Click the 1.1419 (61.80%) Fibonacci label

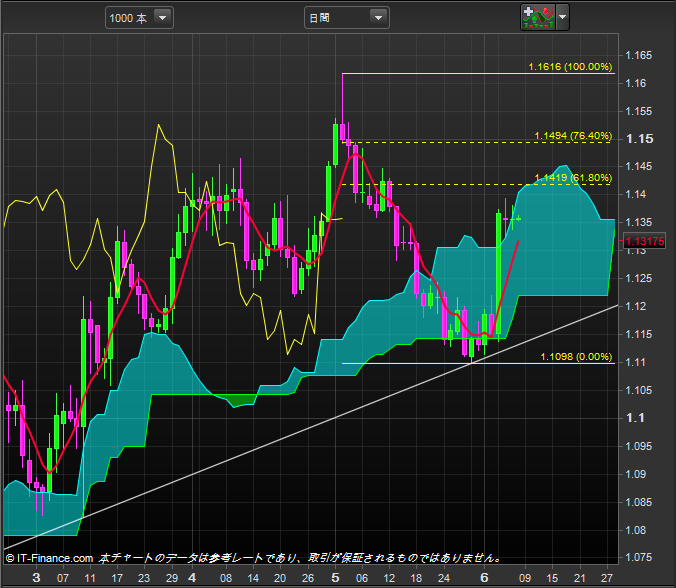[573, 178]
